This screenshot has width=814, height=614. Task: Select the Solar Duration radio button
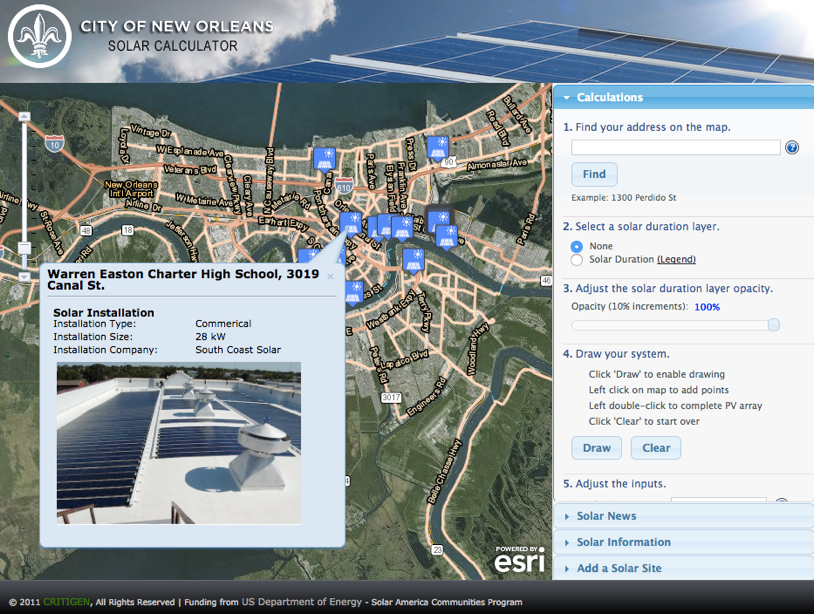point(577,260)
